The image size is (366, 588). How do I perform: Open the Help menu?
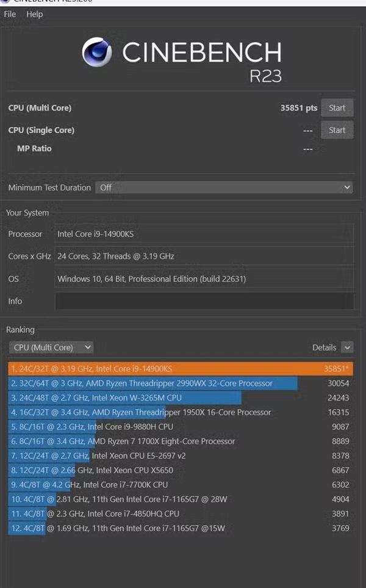[34, 14]
